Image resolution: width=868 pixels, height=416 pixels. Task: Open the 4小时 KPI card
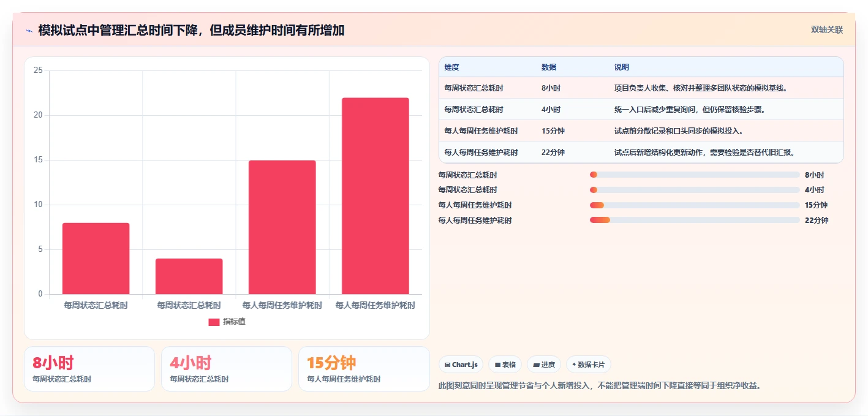(x=227, y=369)
